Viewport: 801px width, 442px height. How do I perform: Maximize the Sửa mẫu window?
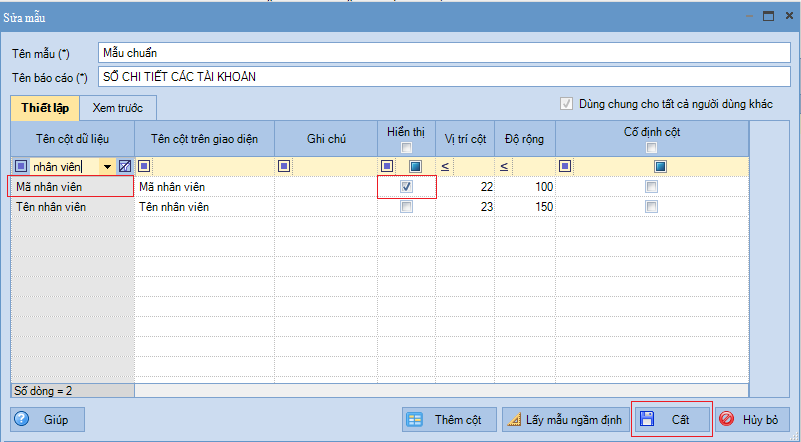(768, 16)
